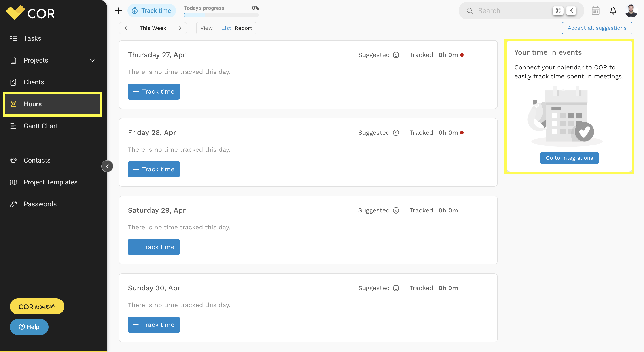This screenshot has width=644, height=352.
Task: Open Contacts via its sidebar icon
Action: point(13,160)
